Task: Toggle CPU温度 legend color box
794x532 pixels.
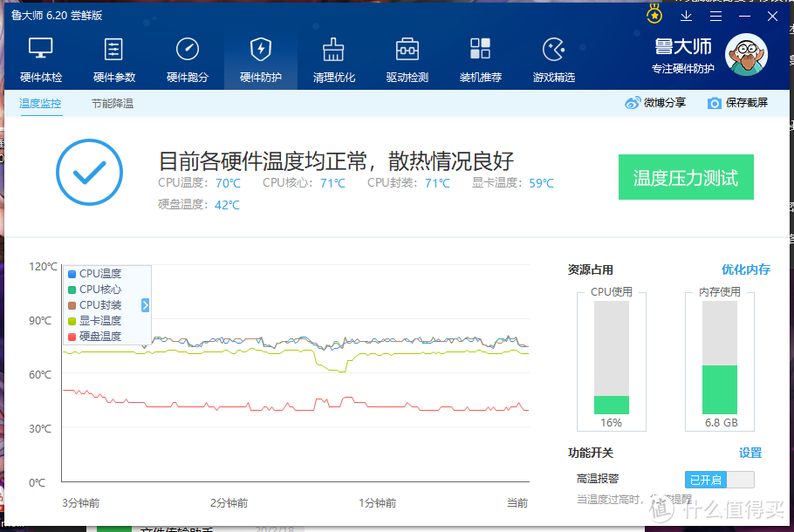Action: point(72,274)
